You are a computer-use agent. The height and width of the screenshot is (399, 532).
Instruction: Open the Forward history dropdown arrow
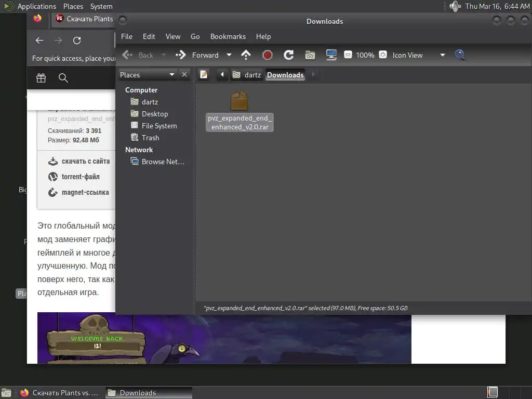pyautogui.click(x=229, y=55)
